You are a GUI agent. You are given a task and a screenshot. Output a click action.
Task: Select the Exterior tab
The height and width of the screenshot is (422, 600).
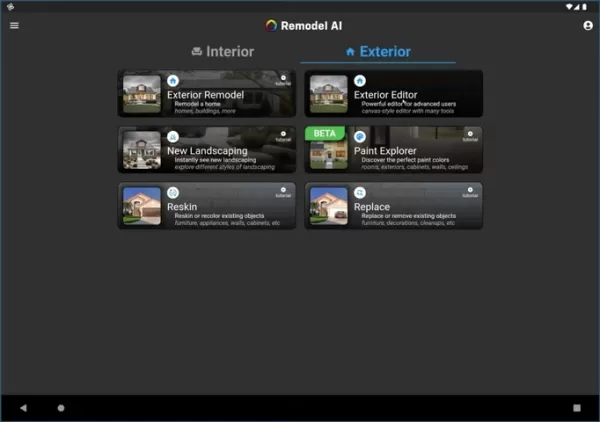click(378, 52)
